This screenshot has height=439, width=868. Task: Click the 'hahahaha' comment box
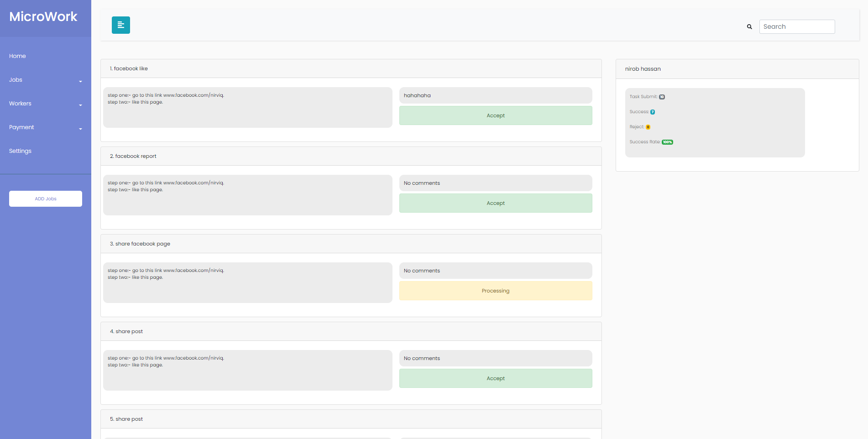pyautogui.click(x=496, y=95)
